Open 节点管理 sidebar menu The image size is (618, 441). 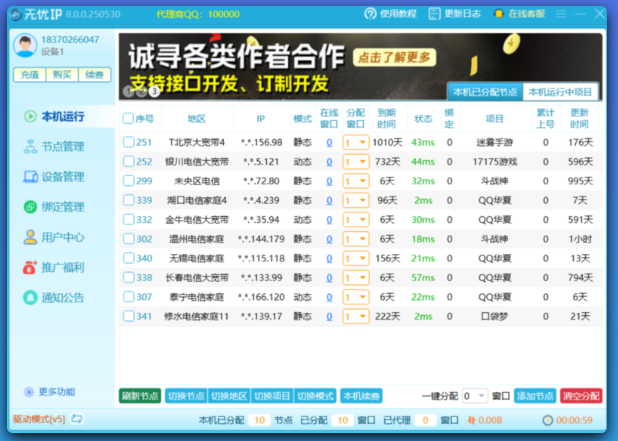click(x=63, y=147)
